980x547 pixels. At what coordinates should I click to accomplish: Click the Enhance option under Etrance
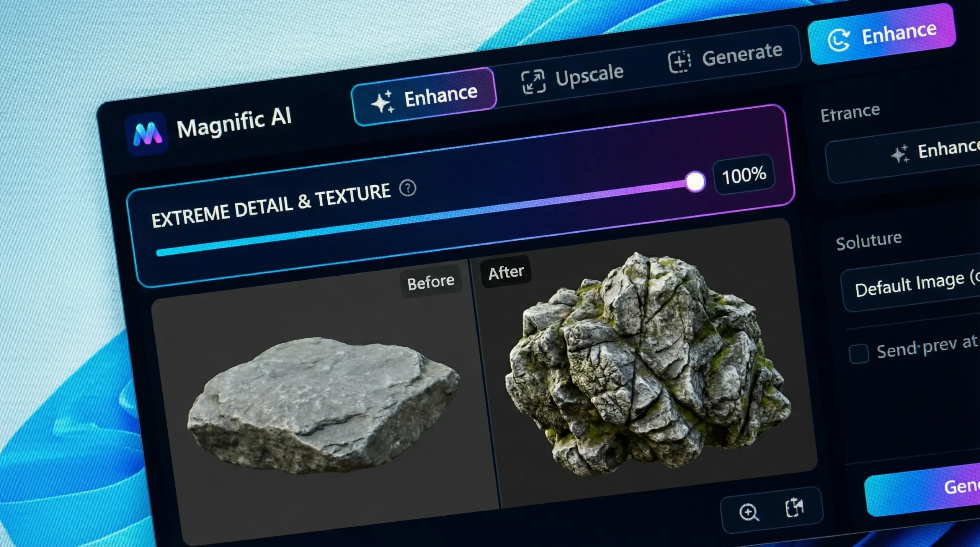coord(903,153)
